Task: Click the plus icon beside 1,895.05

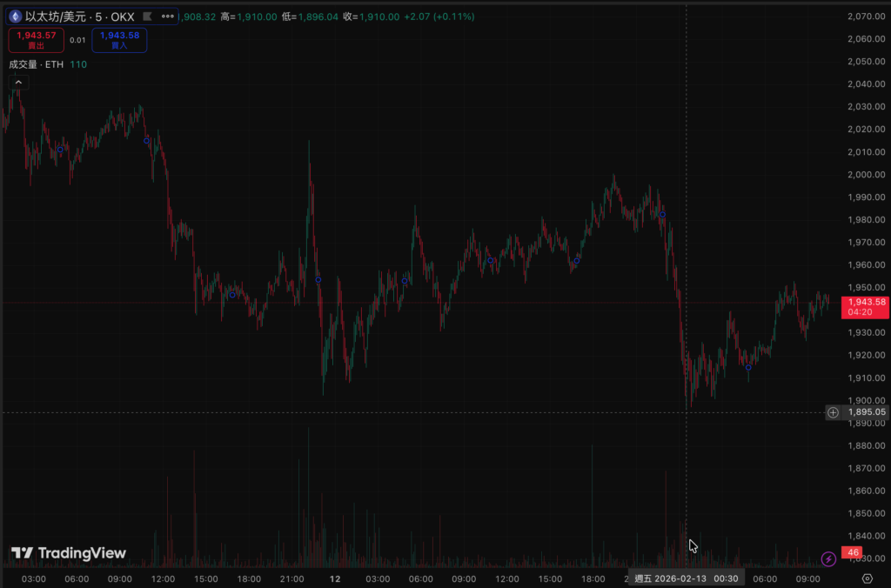Action: pyautogui.click(x=833, y=412)
